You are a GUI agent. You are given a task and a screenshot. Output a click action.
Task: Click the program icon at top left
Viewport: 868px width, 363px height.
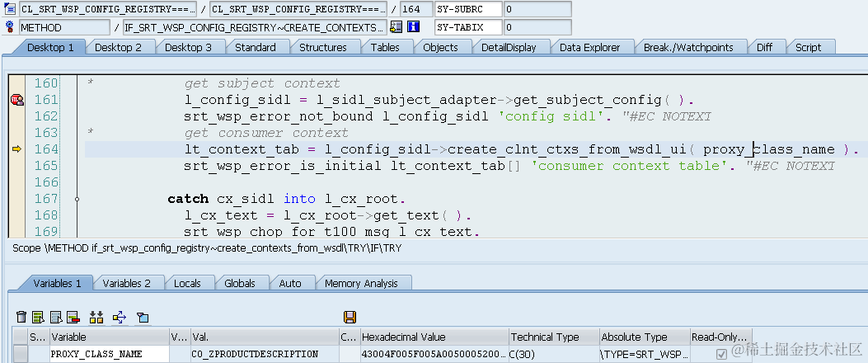click(9, 9)
